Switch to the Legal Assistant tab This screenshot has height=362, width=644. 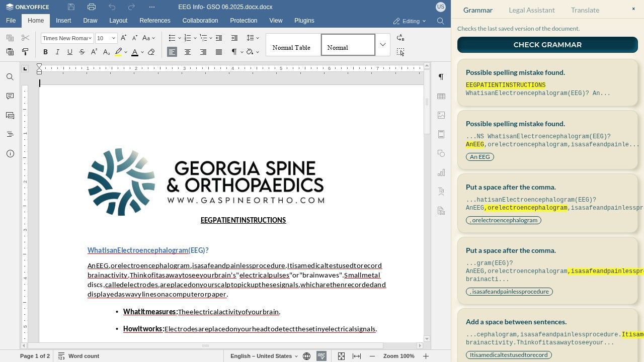[x=532, y=10]
